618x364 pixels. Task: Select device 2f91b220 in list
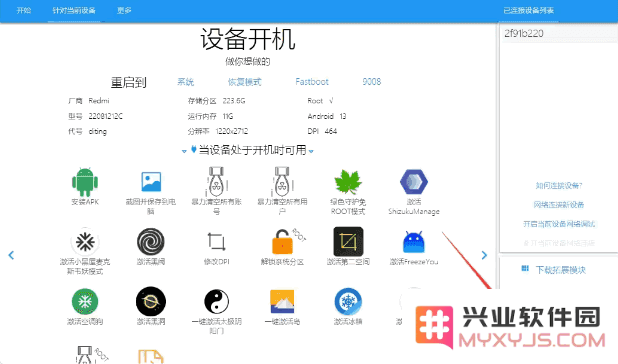click(x=558, y=33)
